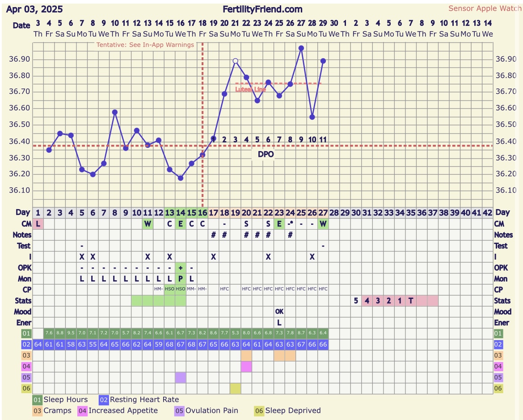Select the lowest temperature point on April 16

(x=181, y=178)
